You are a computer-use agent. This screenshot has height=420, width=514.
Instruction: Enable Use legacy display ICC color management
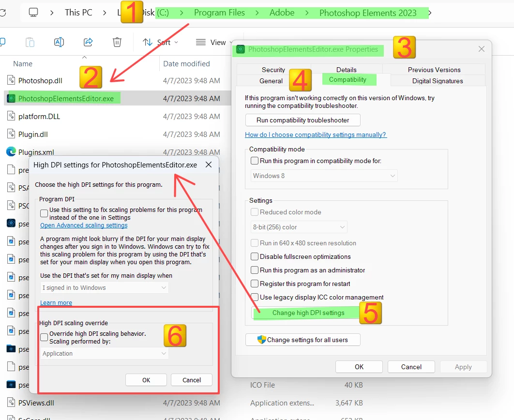(255, 297)
